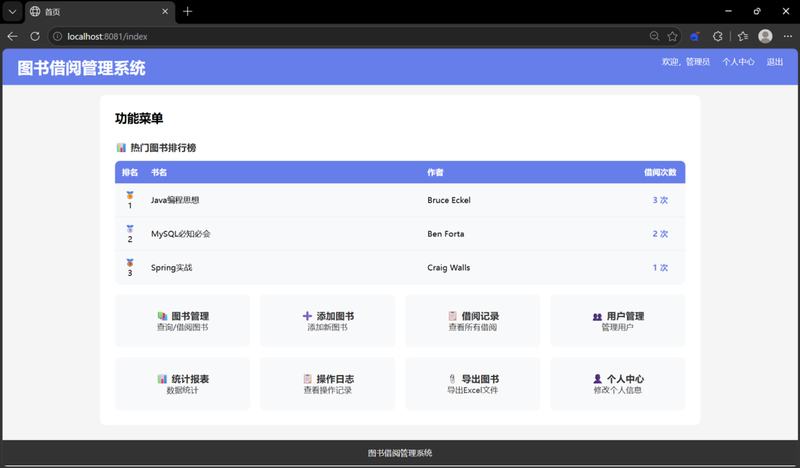Close the 首页 browser tab

point(165,11)
